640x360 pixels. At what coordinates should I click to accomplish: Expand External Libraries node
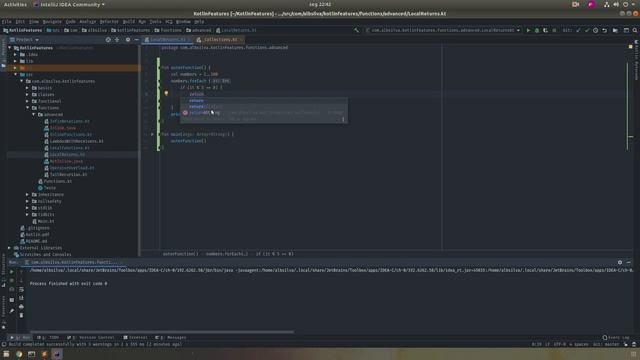[x=10, y=248]
